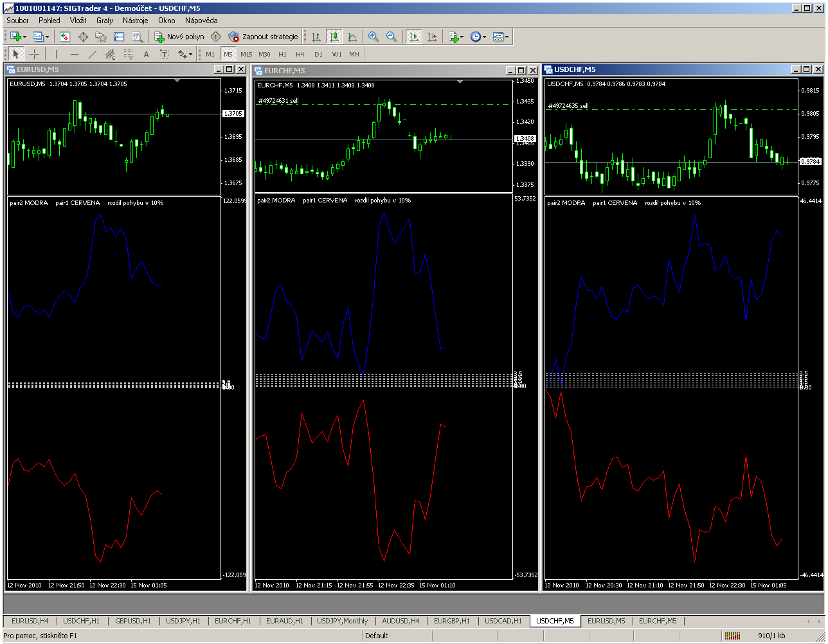Select the #49724635 sell order label
828x644 pixels.
tap(568, 106)
